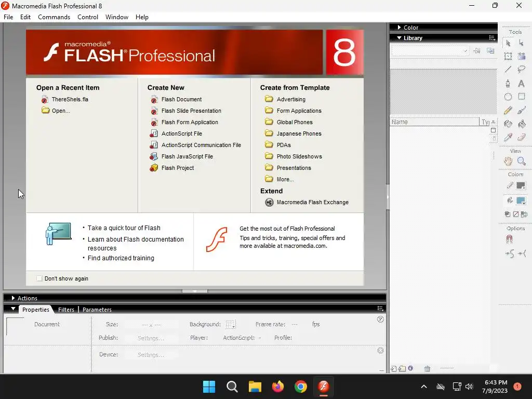Click the Smooth option in the Tools Options area
The width and height of the screenshot is (532, 399).
(x=510, y=254)
